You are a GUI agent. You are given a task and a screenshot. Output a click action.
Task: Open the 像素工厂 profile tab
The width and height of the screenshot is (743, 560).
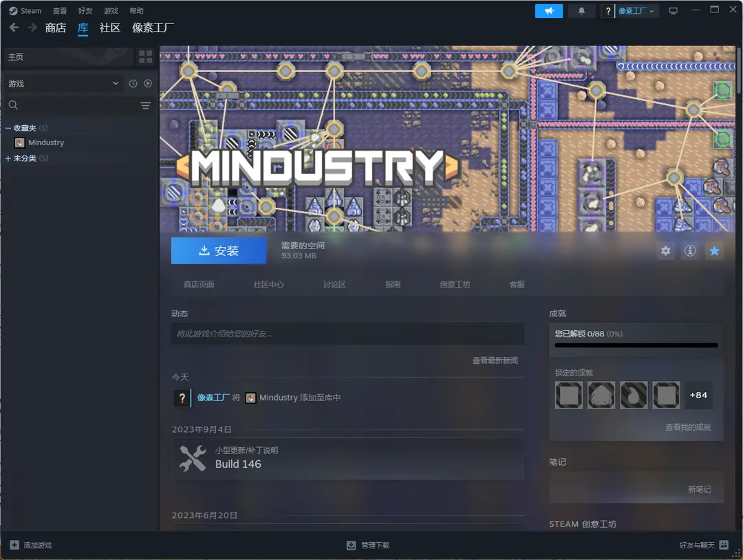coord(153,28)
